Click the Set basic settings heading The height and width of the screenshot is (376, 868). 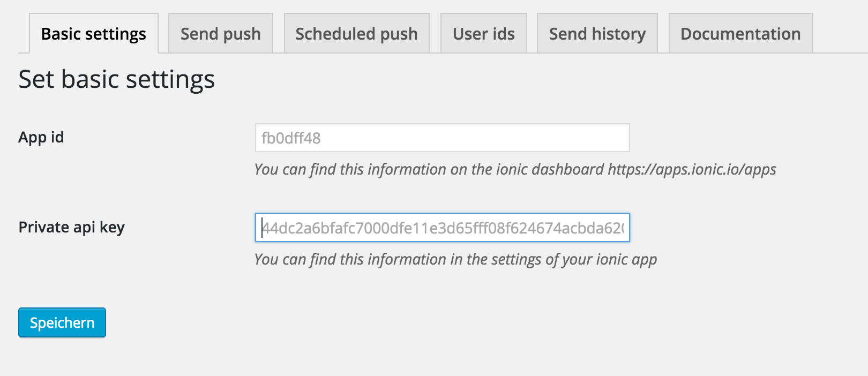[x=117, y=79]
